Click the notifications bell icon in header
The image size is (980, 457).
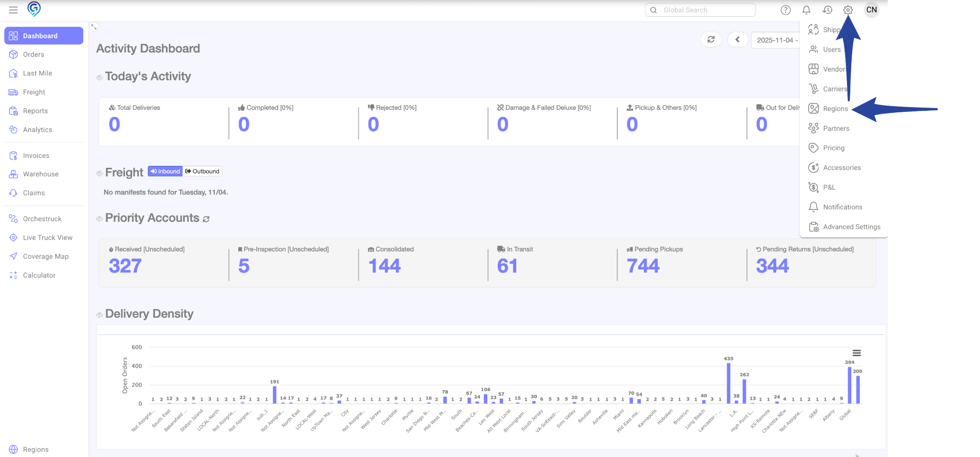point(806,10)
